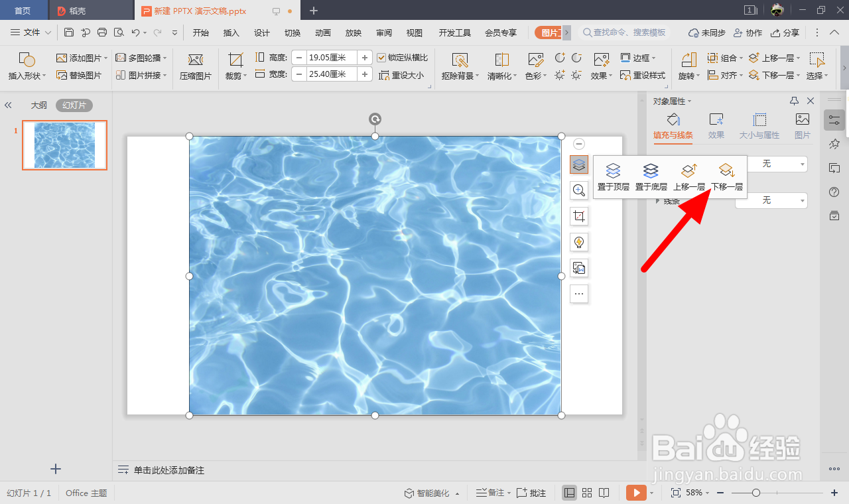
Task: Open the help icon in right sidebar
Action: pyautogui.click(x=834, y=192)
